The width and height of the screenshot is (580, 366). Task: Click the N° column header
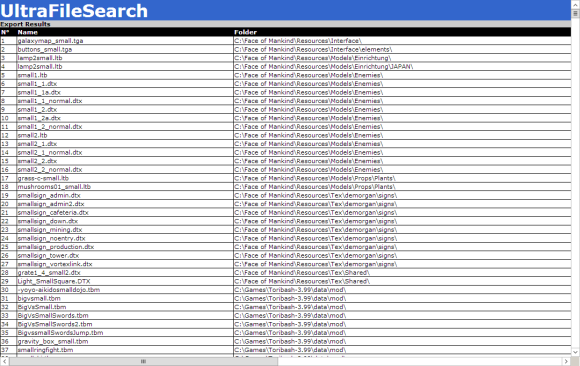click(5, 32)
